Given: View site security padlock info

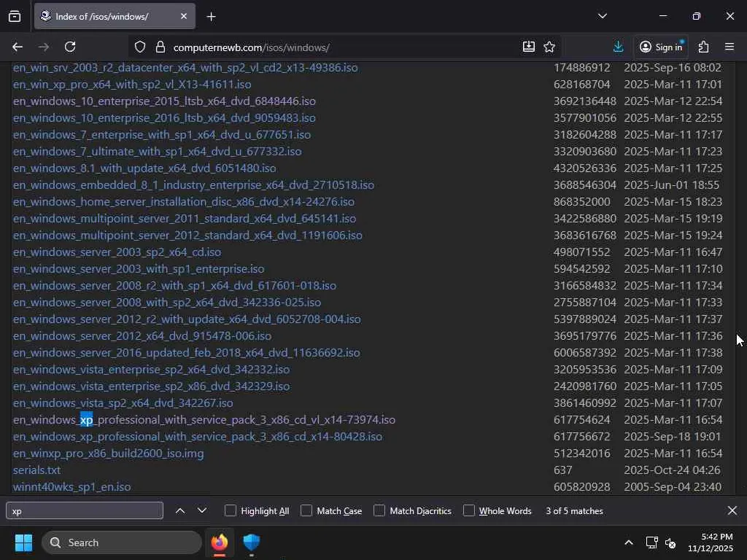Looking at the screenshot, I should pos(160,47).
